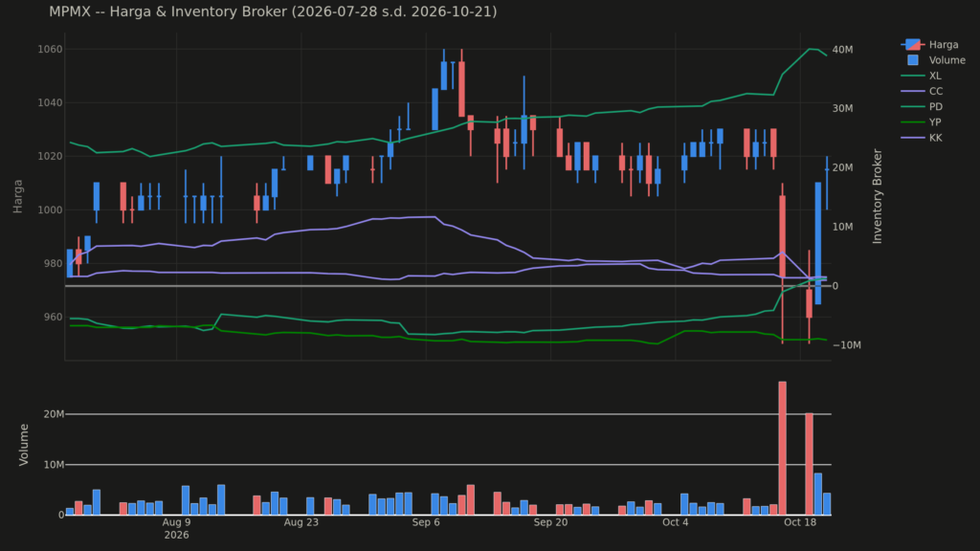Image resolution: width=980 pixels, height=551 pixels.
Task: Click the 40M inventory tick label
Action: point(842,50)
